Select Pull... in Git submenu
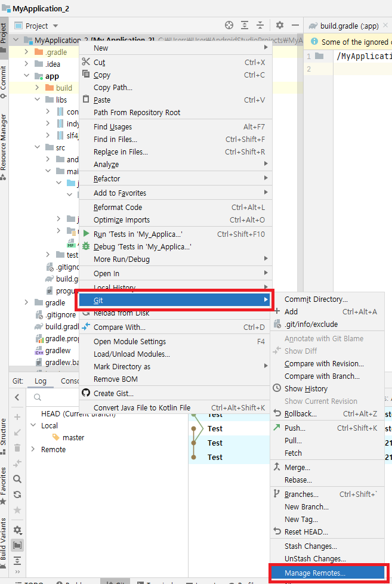The width and height of the screenshot is (392, 584). [328, 440]
